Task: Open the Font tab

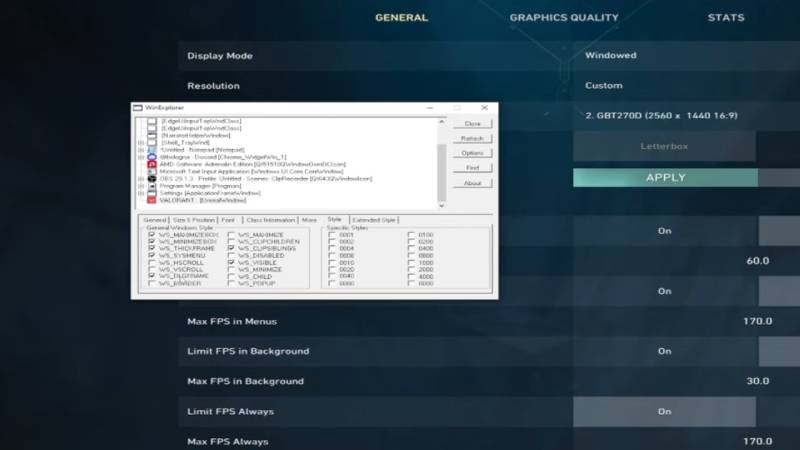Action: 228,220
